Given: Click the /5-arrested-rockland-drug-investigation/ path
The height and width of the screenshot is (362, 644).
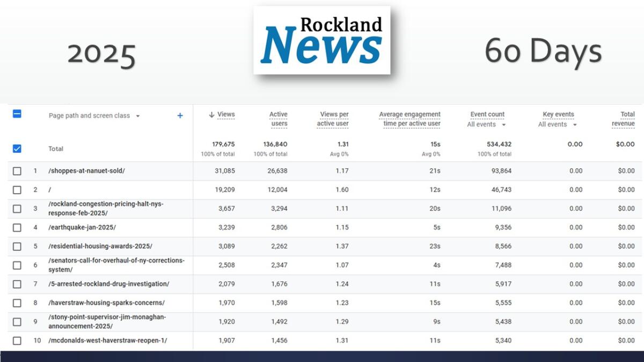Looking at the screenshot, I should [x=108, y=284].
